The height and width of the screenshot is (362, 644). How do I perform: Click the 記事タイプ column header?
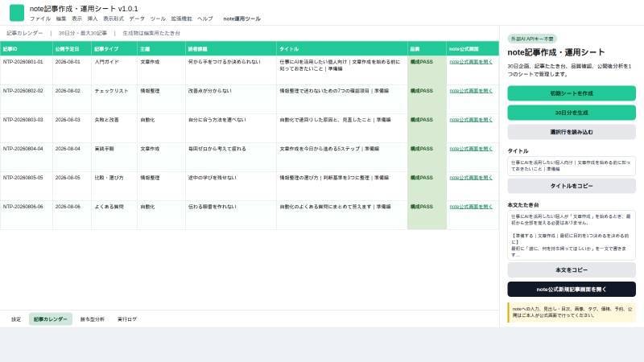[x=114, y=49]
